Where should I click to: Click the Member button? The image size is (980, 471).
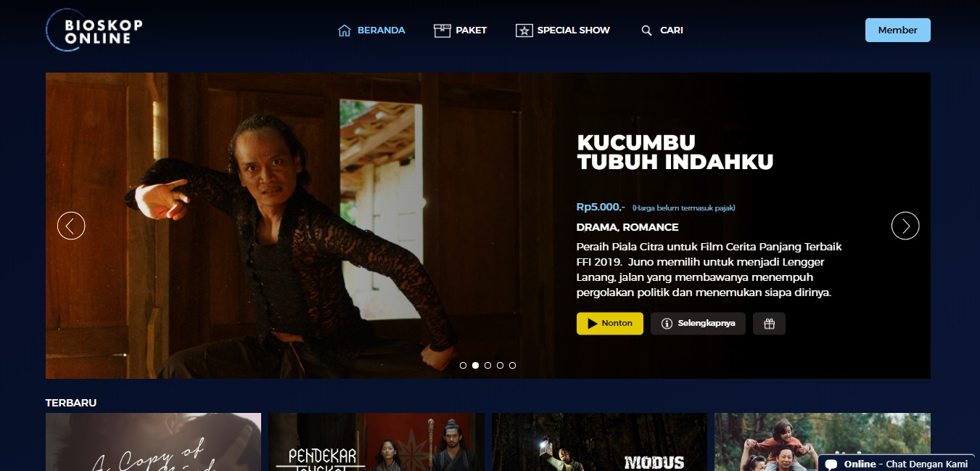(x=897, y=30)
